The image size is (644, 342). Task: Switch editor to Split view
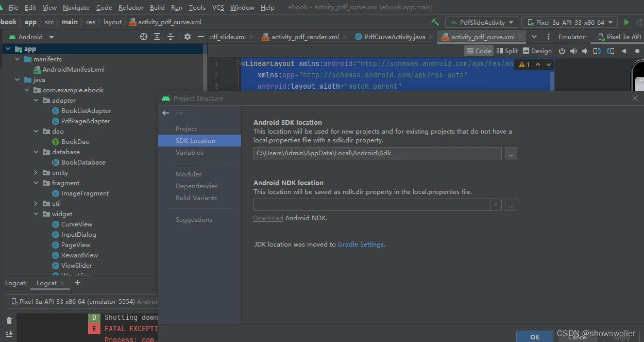(x=507, y=51)
